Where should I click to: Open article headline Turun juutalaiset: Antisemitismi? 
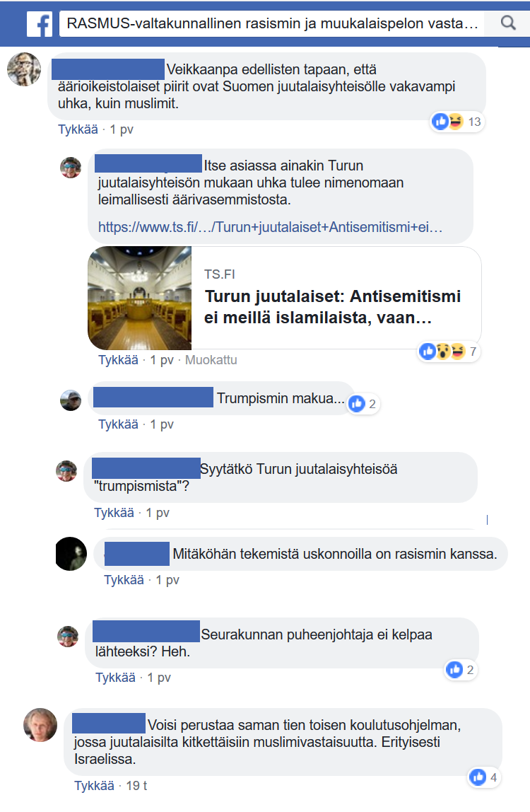pyautogui.click(x=332, y=306)
